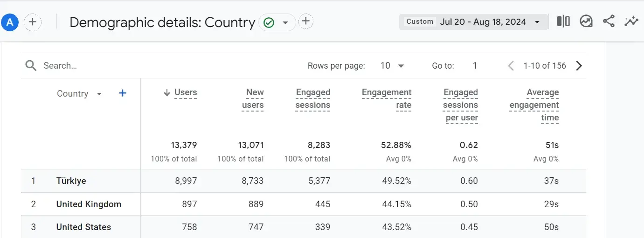Open the Rows per page dropdown
Viewport: 644px width, 238px height.
pyautogui.click(x=392, y=66)
